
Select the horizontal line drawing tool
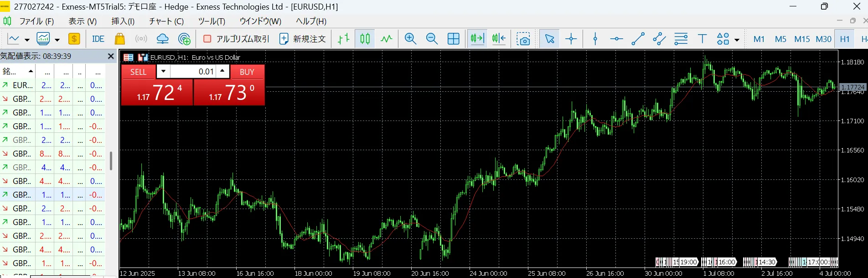pyautogui.click(x=616, y=39)
